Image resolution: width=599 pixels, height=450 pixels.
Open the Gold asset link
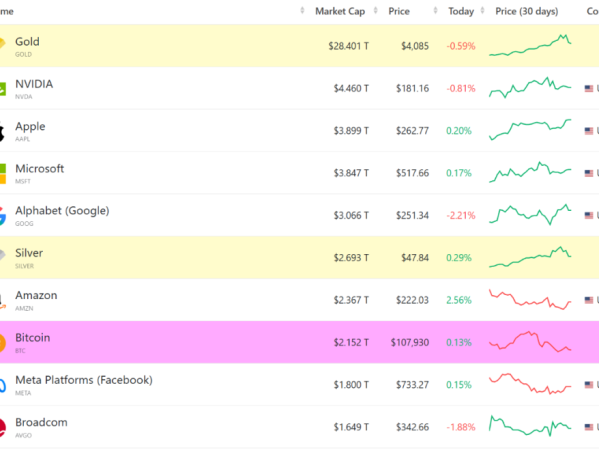(27, 42)
